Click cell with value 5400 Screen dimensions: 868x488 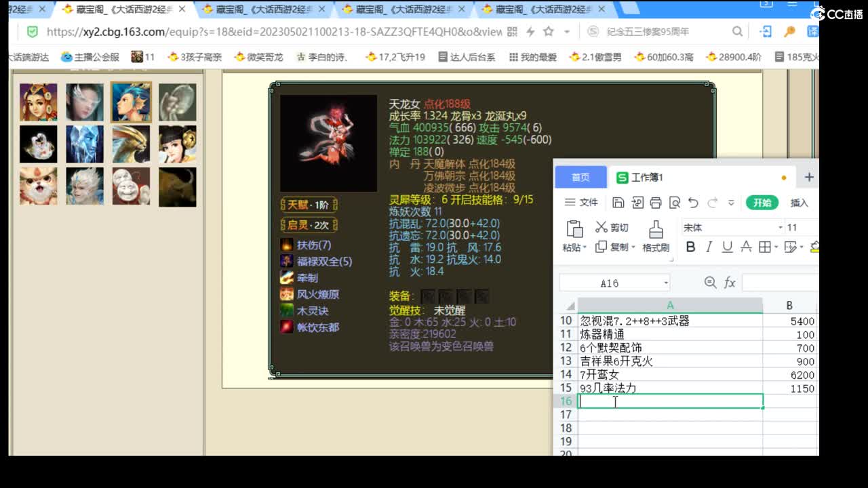pyautogui.click(x=790, y=321)
